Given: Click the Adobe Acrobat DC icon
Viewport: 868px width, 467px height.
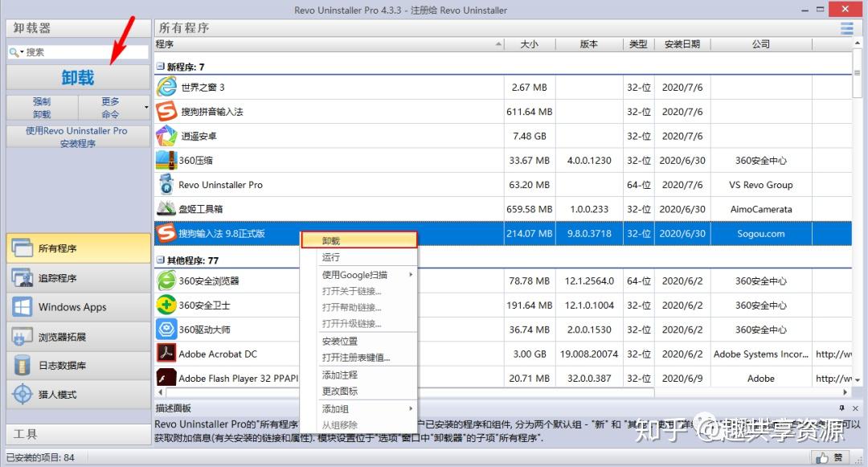Looking at the screenshot, I should (166, 354).
